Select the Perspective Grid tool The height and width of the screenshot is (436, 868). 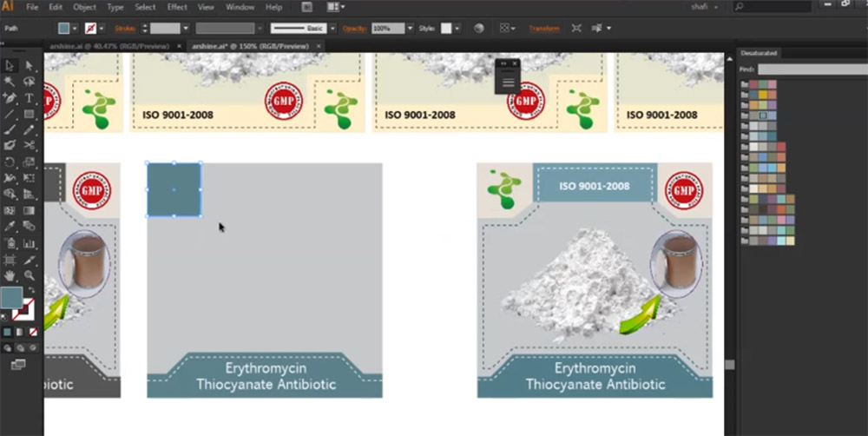tap(29, 194)
